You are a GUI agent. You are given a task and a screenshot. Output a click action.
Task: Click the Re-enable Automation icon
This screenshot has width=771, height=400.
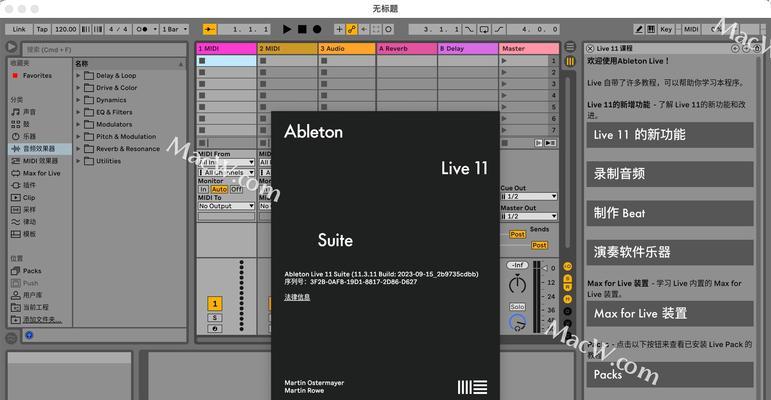tap(364, 30)
